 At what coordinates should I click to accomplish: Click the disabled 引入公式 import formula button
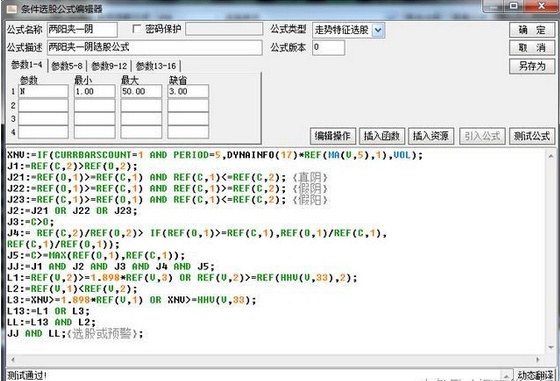pyautogui.click(x=482, y=136)
